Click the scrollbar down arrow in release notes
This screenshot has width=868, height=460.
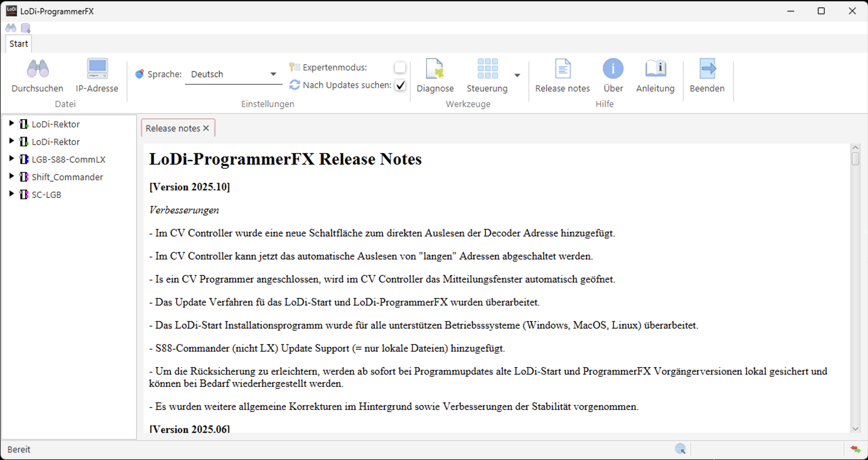tap(855, 429)
